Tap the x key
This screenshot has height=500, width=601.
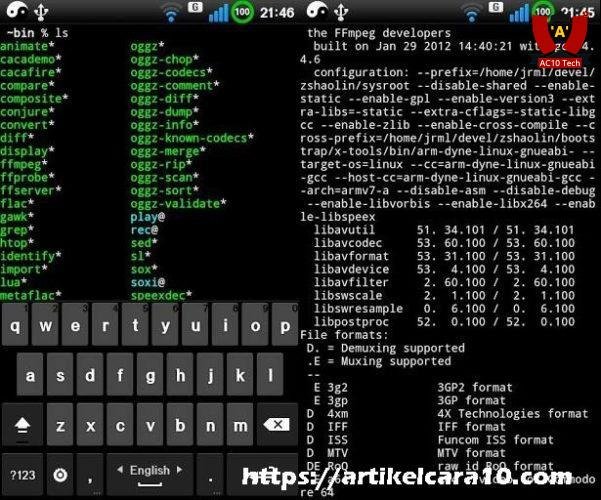(x=90, y=425)
